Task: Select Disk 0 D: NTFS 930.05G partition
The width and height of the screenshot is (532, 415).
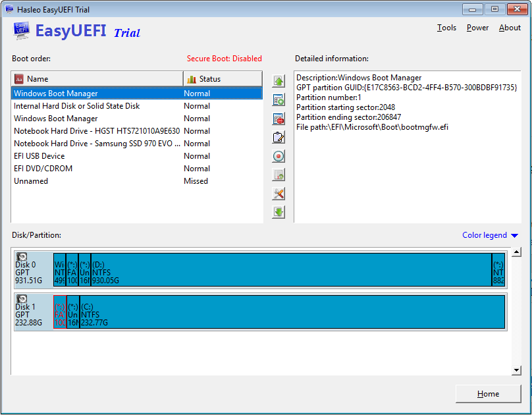Action: tap(291, 269)
